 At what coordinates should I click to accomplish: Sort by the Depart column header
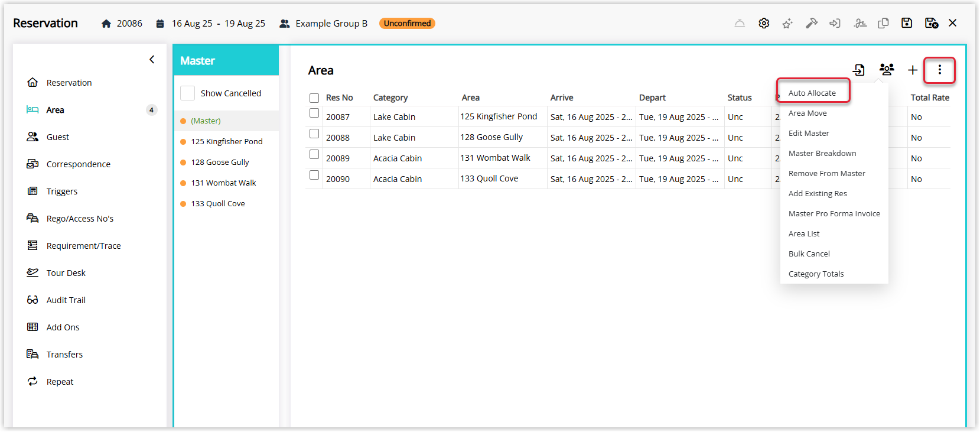[x=652, y=98]
